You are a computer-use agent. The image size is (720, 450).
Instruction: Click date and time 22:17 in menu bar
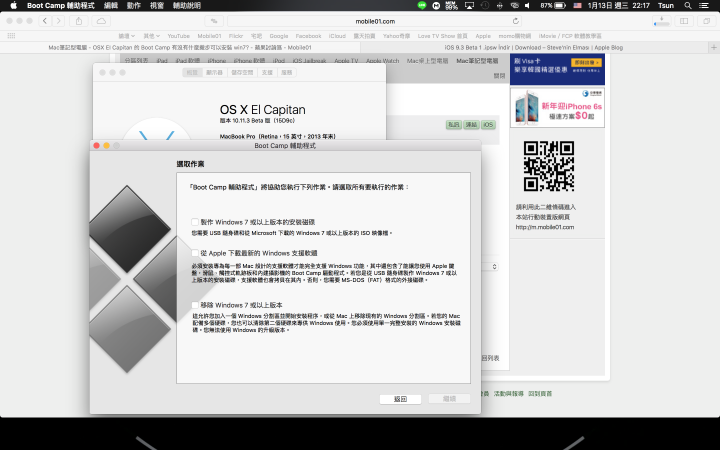coord(619,6)
